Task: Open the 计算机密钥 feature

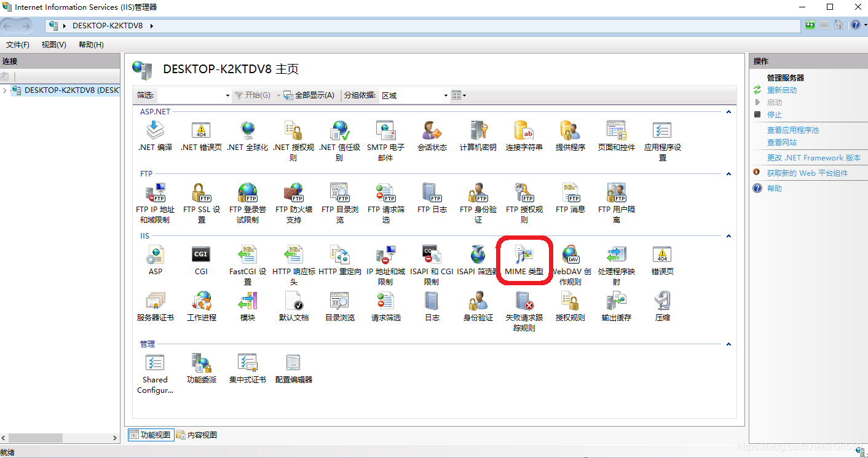Action: 478,136
